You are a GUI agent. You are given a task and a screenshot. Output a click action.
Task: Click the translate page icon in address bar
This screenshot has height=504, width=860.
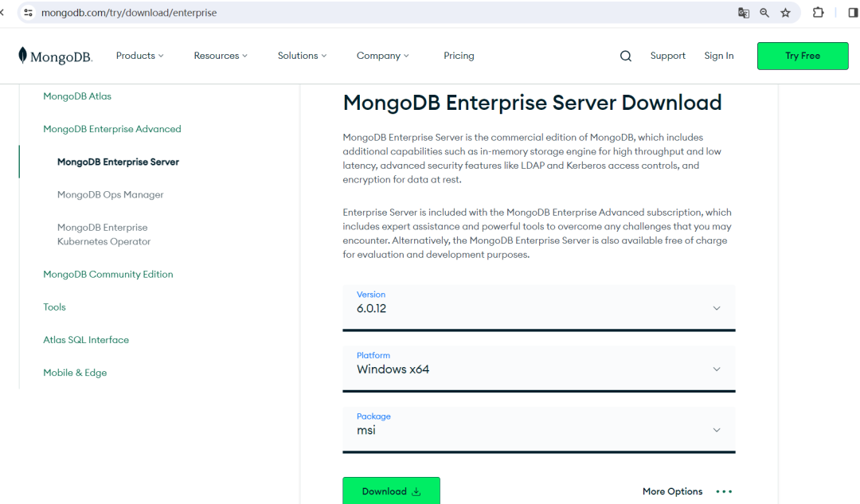pos(743,13)
